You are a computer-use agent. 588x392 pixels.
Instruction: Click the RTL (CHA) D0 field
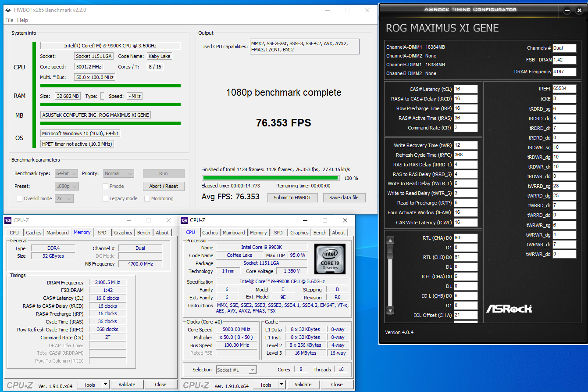pos(466,238)
